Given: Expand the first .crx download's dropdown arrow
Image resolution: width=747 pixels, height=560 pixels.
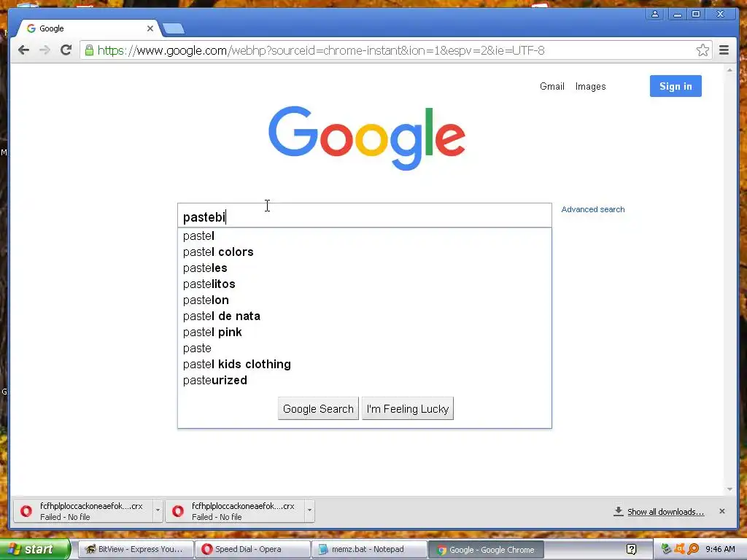Looking at the screenshot, I should coord(158,510).
